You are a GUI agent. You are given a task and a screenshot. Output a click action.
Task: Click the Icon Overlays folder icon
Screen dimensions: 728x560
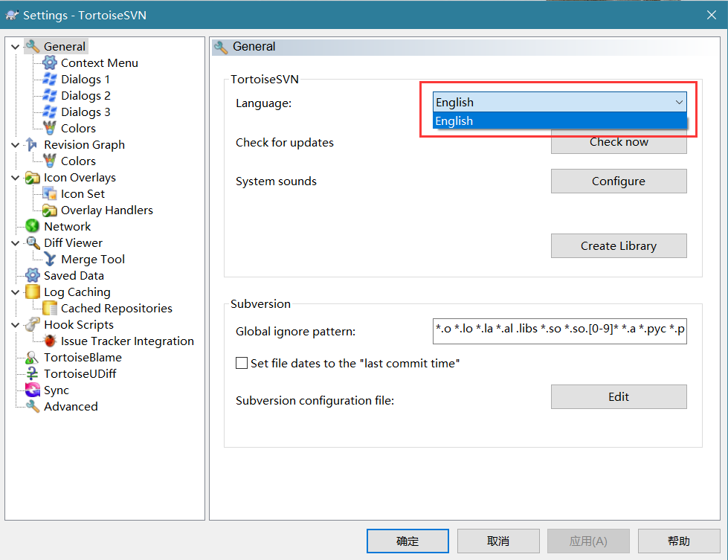[x=33, y=178]
